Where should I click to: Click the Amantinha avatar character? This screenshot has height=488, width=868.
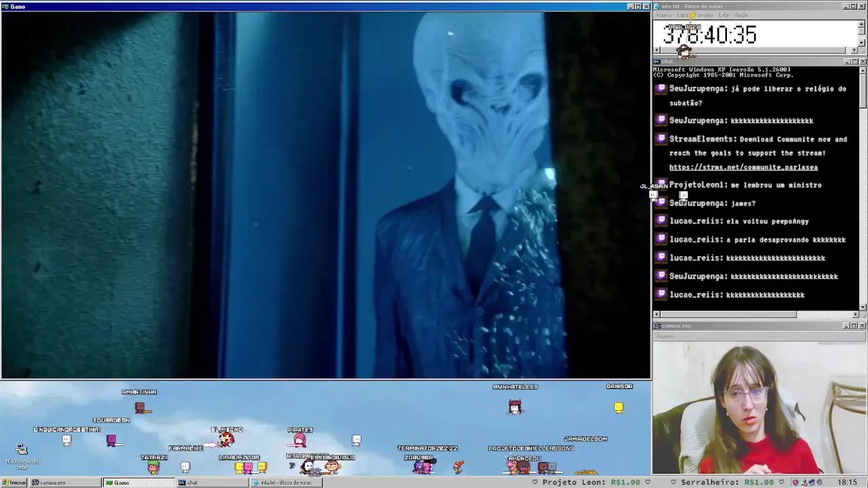tap(140, 407)
